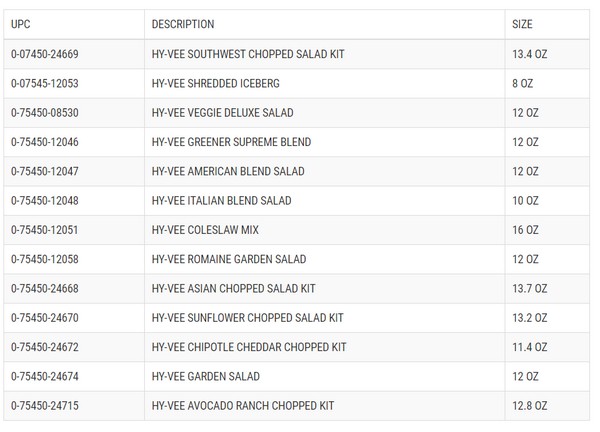Click HY-VEE COLESLAW MIX description

coord(205,230)
